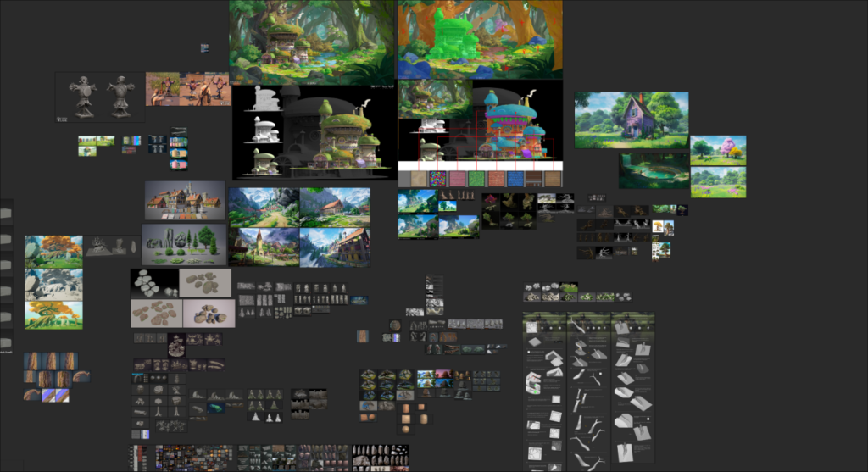Open the mountain cabin landscape image
The image size is (868, 472).
click(x=335, y=208)
